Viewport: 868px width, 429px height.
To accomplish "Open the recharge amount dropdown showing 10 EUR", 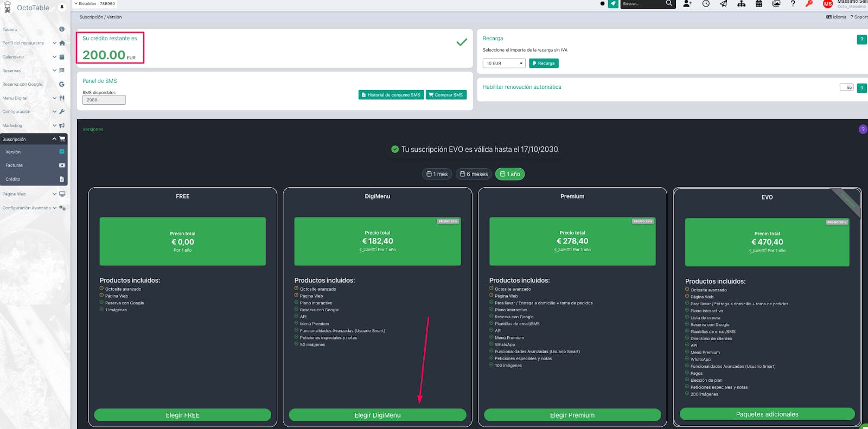I will pyautogui.click(x=504, y=63).
